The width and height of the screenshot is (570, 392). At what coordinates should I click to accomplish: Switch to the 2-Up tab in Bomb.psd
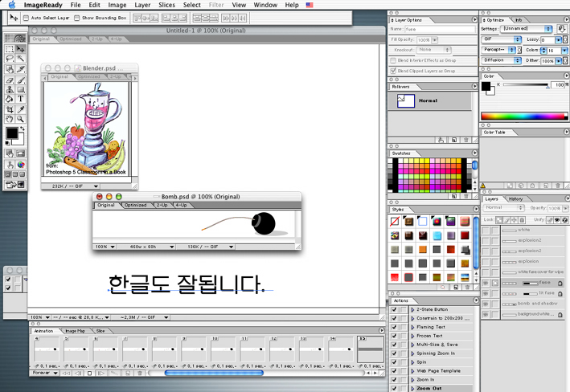pyautogui.click(x=162, y=206)
